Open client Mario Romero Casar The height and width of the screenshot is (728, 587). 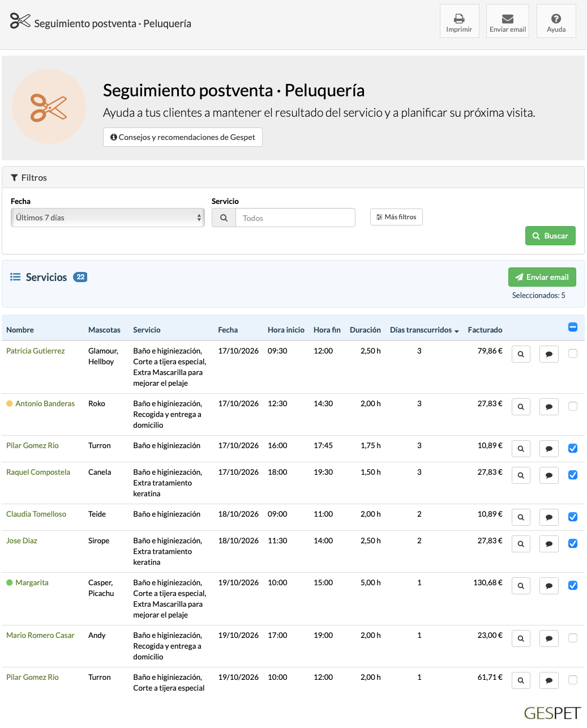click(x=40, y=635)
